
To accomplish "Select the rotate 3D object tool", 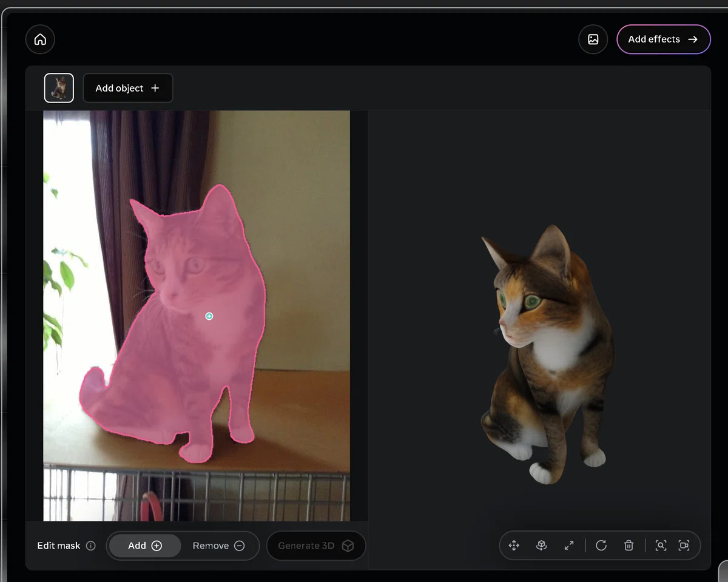I will click(x=542, y=546).
